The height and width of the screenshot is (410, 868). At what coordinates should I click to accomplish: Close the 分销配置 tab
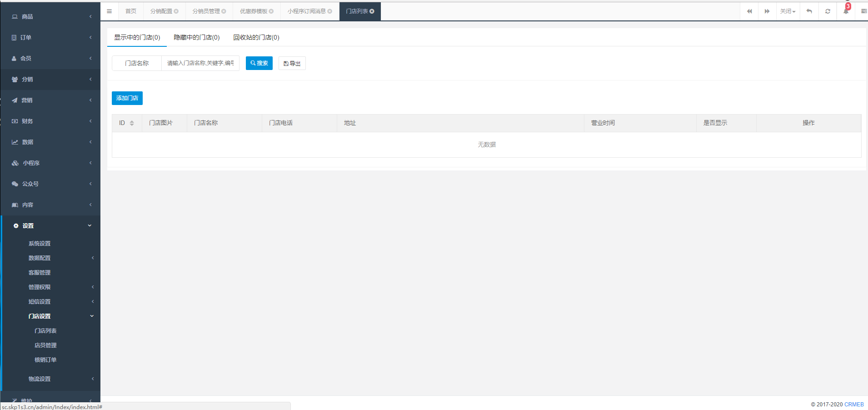pos(176,11)
